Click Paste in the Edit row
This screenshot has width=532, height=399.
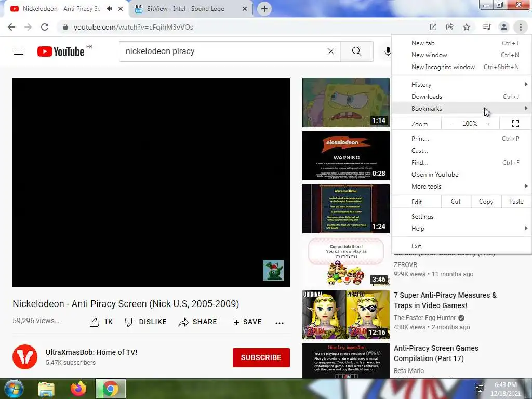coord(516,202)
